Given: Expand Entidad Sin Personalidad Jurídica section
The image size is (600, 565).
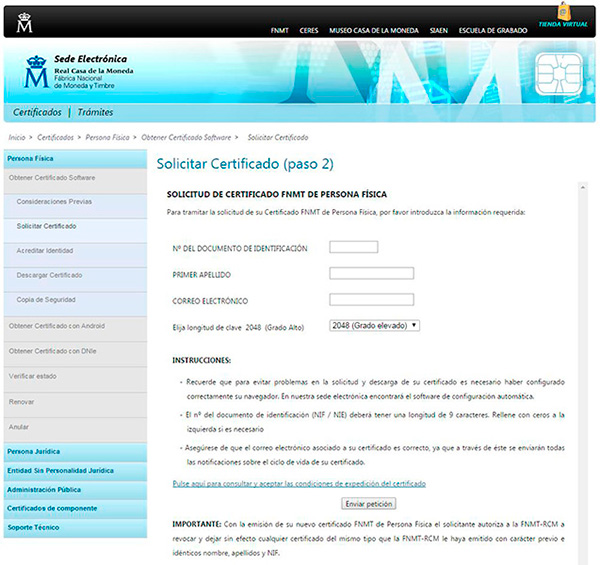Looking at the screenshot, I should pos(75,471).
